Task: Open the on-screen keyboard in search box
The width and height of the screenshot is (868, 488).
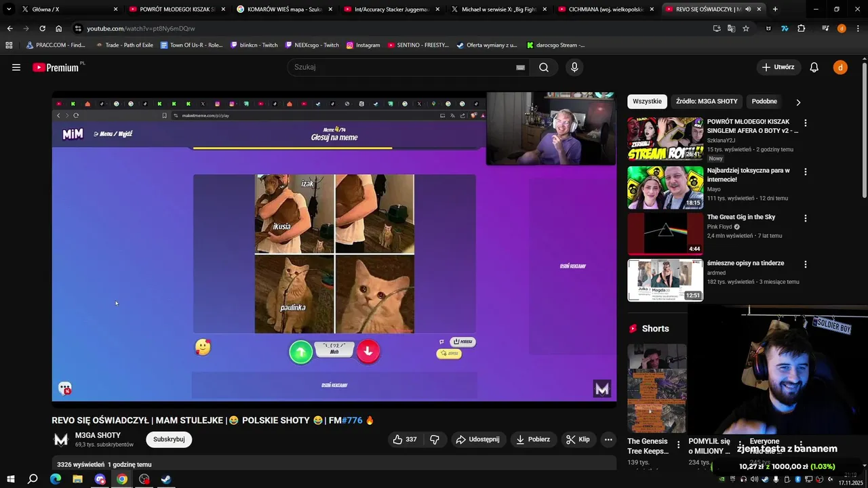Action: [x=520, y=67]
